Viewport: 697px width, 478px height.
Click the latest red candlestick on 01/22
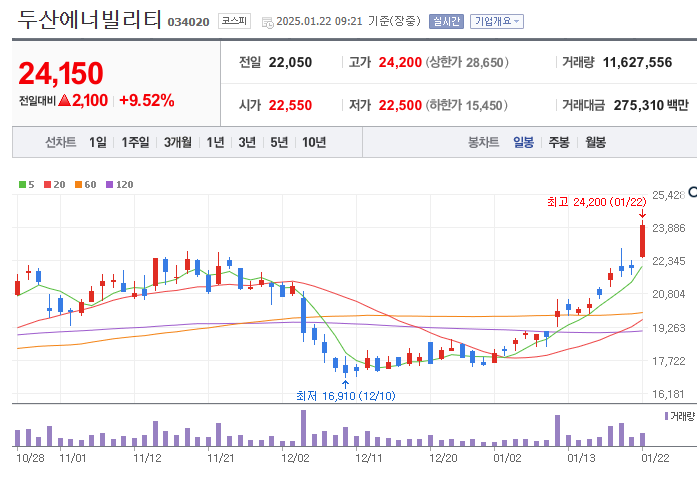point(642,241)
